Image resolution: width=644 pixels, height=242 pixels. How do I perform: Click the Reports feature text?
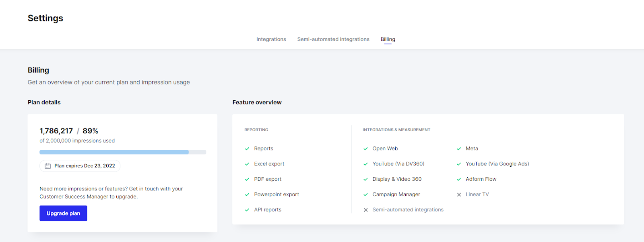pos(264,149)
